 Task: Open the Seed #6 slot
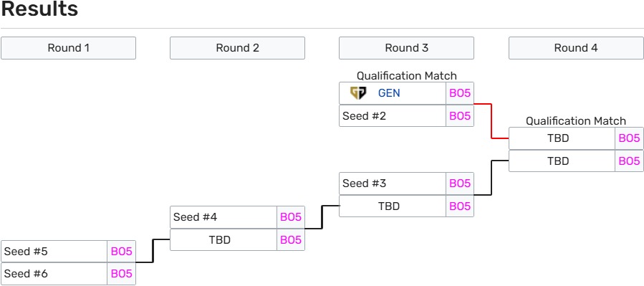coord(54,274)
